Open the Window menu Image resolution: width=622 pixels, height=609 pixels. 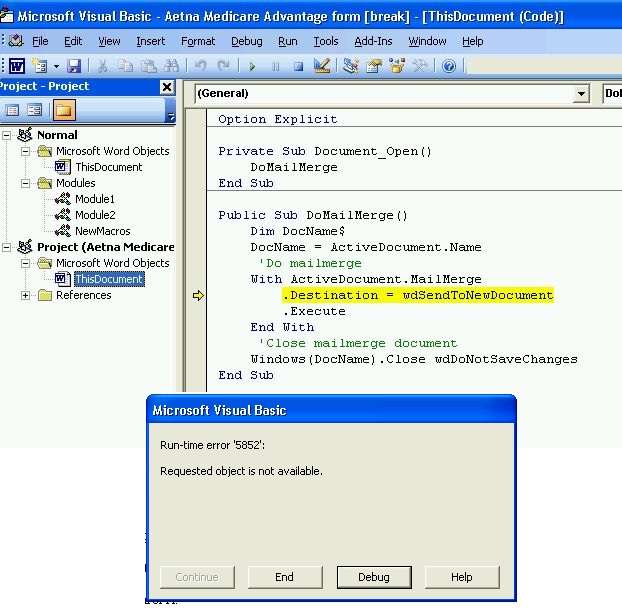[x=427, y=41]
